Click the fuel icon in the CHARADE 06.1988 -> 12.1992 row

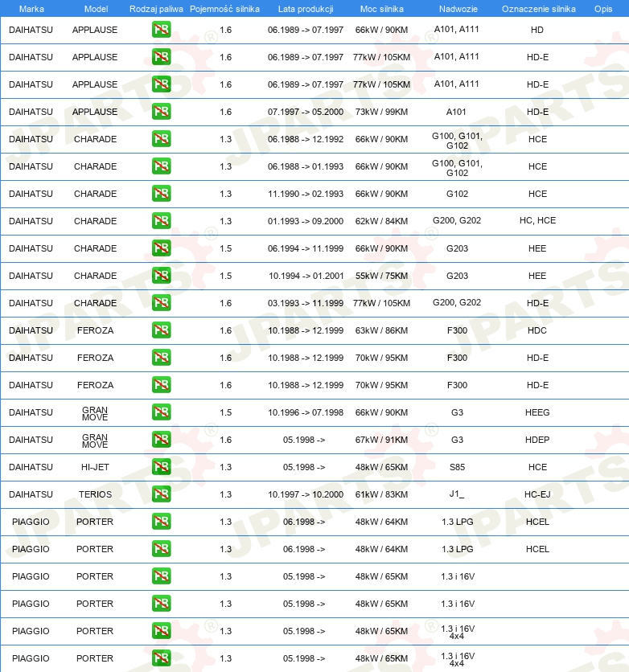click(x=161, y=139)
